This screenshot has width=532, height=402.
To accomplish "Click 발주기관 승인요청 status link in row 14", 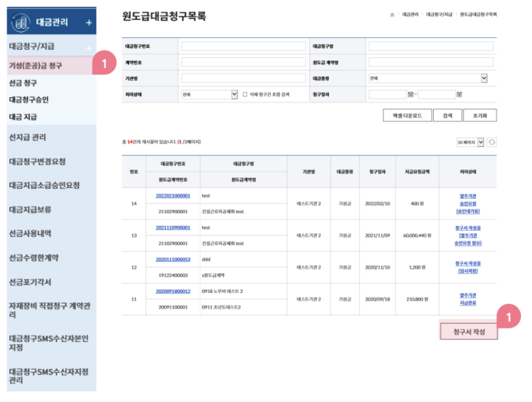I will tap(468, 204).
